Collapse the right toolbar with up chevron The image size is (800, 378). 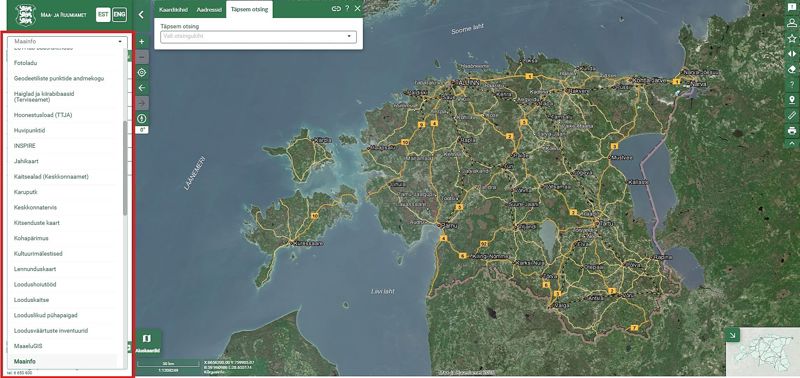point(792,143)
